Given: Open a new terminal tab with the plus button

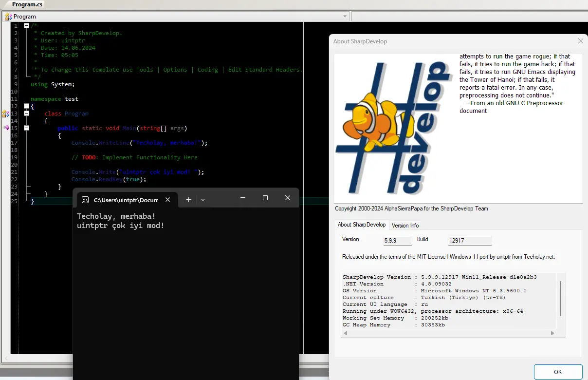Looking at the screenshot, I should [x=189, y=199].
